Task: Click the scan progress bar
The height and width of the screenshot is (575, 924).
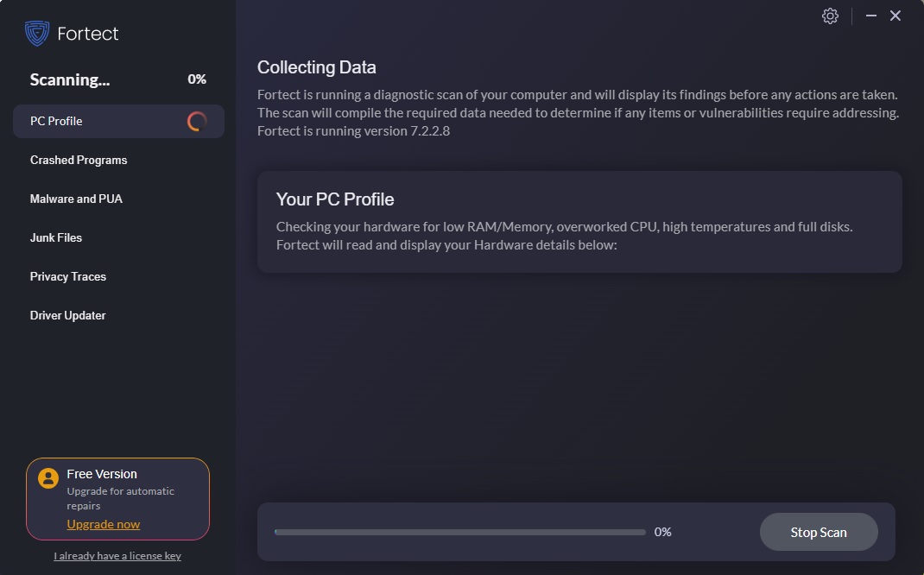Action: coord(459,532)
